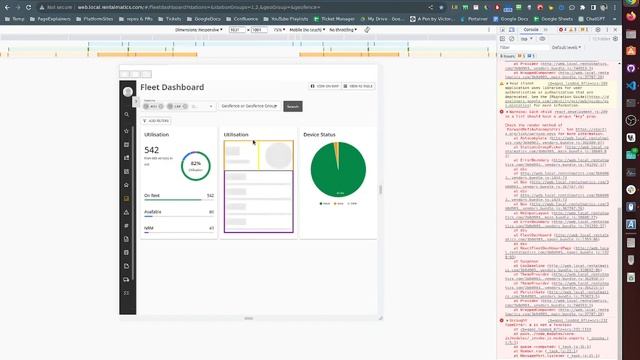Open the ChatGPT bookmark
The width and height of the screenshot is (640, 360).
click(x=593, y=19)
